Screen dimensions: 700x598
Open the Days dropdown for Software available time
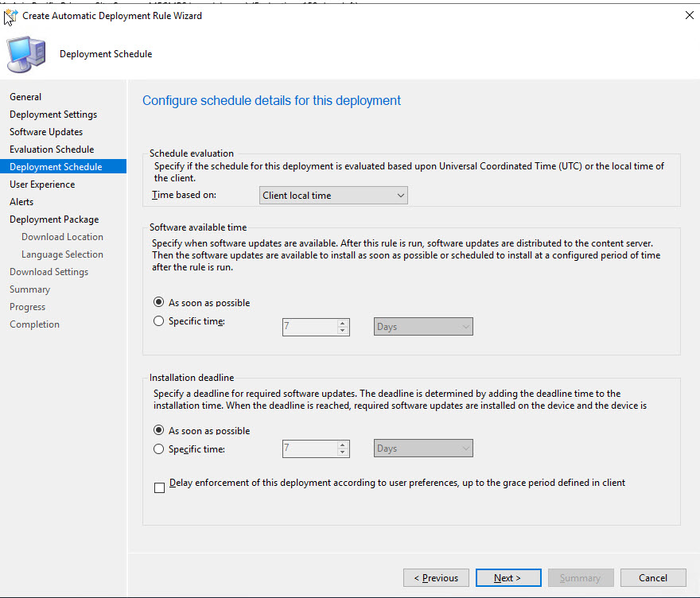tap(423, 327)
